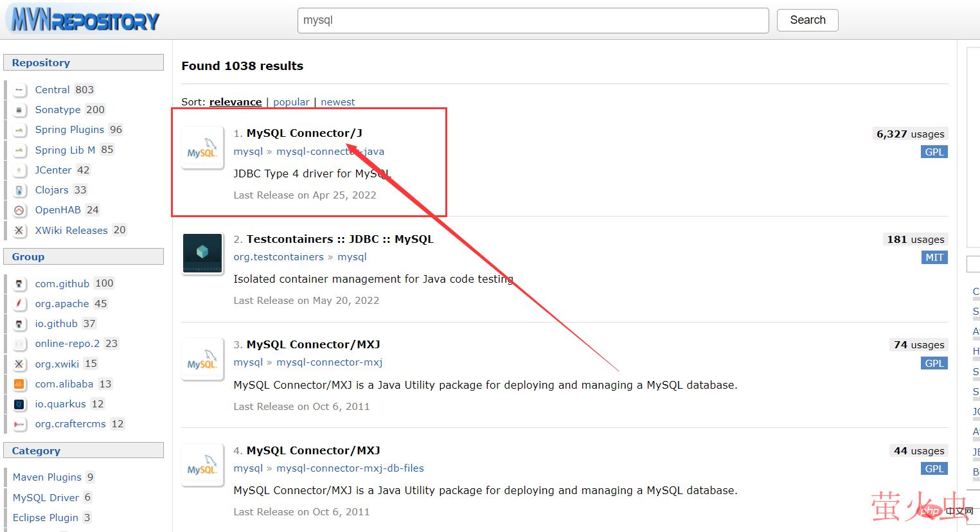The height and width of the screenshot is (532, 980).
Task: Click the Search button
Action: (808, 20)
